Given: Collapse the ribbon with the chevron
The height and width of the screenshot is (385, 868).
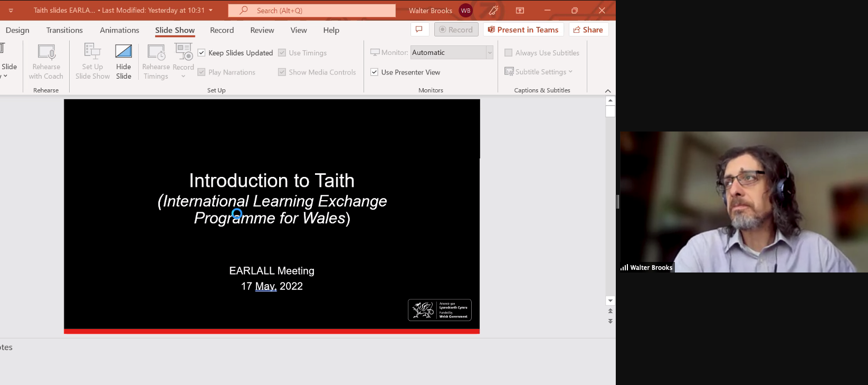Looking at the screenshot, I should pyautogui.click(x=608, y=91).
